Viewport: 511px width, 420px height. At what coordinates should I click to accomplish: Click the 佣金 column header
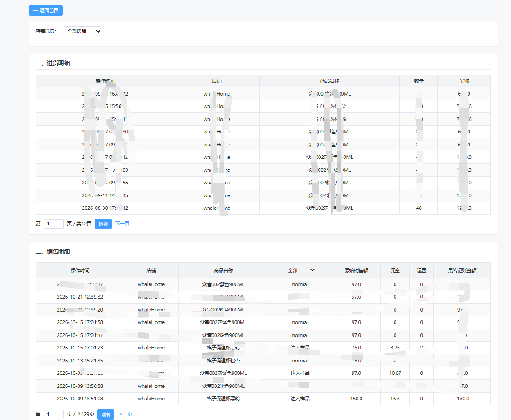[x=395, y=270]
